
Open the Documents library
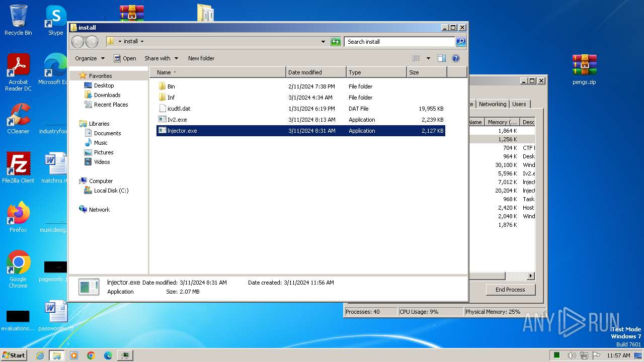(x=107, y=133)
